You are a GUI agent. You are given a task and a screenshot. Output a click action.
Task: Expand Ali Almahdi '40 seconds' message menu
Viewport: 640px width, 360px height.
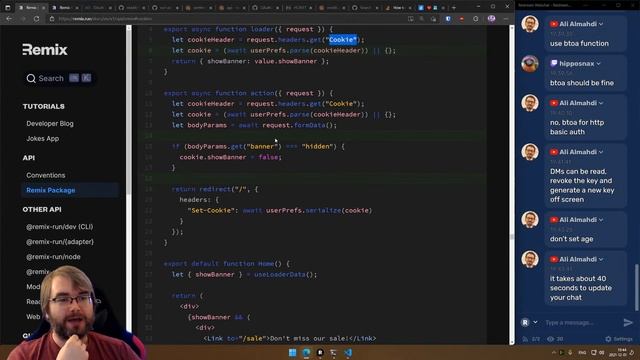[x=601, y=260]
